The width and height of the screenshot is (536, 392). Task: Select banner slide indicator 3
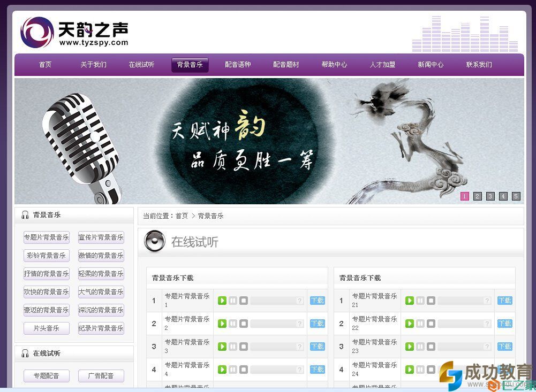(490, 196)
